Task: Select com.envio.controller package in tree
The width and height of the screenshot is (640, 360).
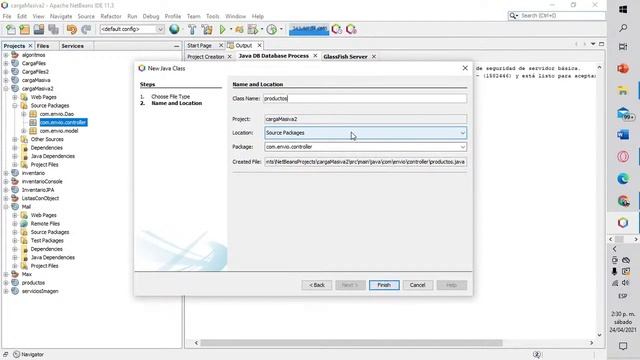Action: (x=63, y=122)
